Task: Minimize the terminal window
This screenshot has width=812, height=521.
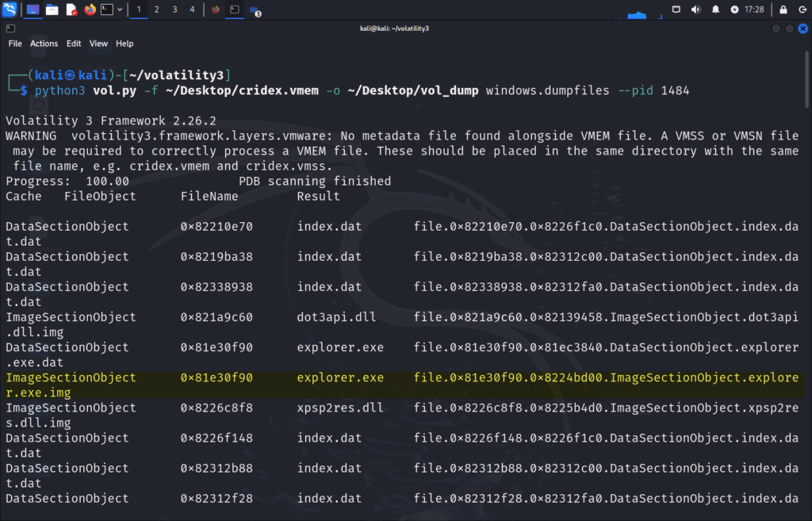Action: 776,29
